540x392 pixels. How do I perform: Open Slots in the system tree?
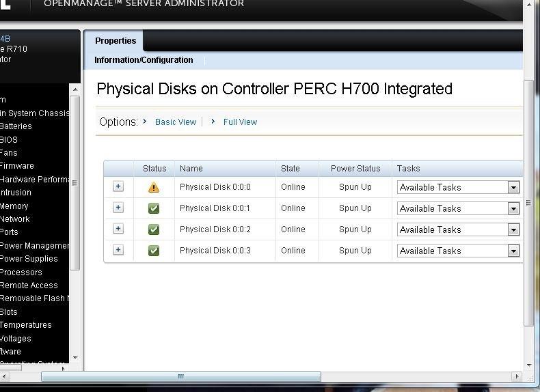pos(9,312)
